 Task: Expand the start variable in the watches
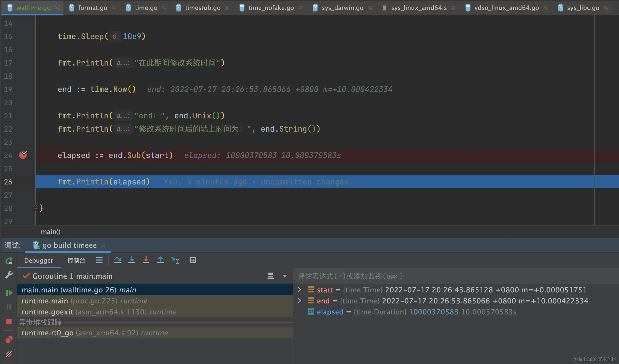tap(300, 290)
